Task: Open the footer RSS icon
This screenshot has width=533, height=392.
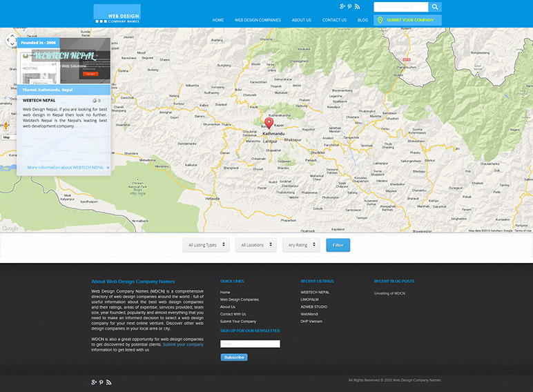Action: click(x=108, y=382)
